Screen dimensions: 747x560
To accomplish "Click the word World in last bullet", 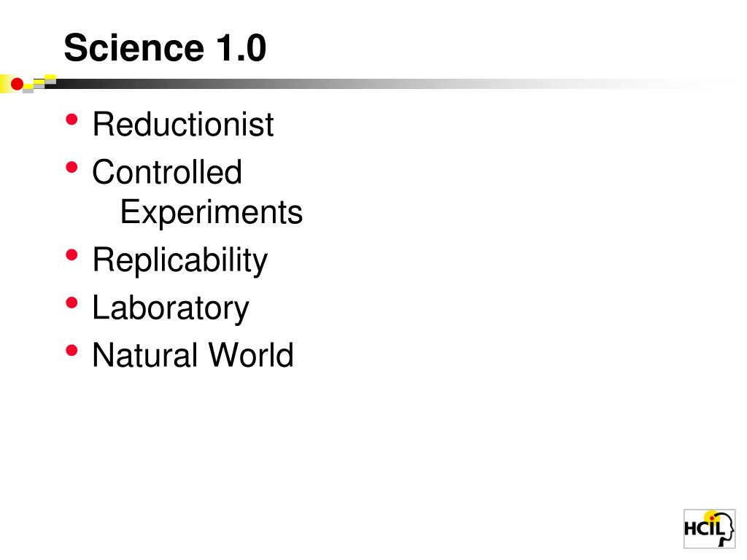I will point(251,355).
